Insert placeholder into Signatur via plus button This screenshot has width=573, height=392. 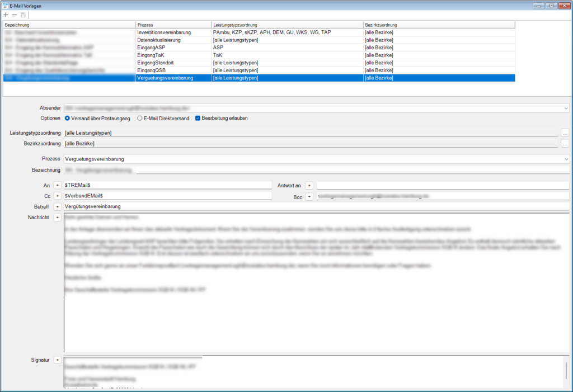pyautogui.click(x=58, y=360)
